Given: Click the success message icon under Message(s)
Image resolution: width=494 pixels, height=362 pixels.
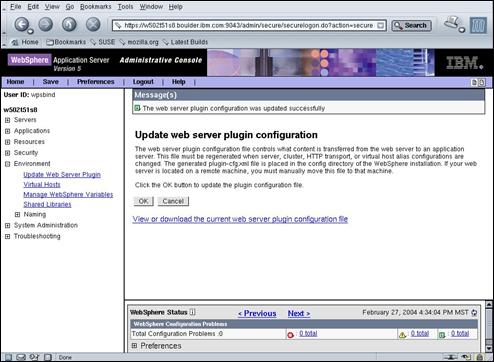Looking at the screenshot, I should click(137, 108).
